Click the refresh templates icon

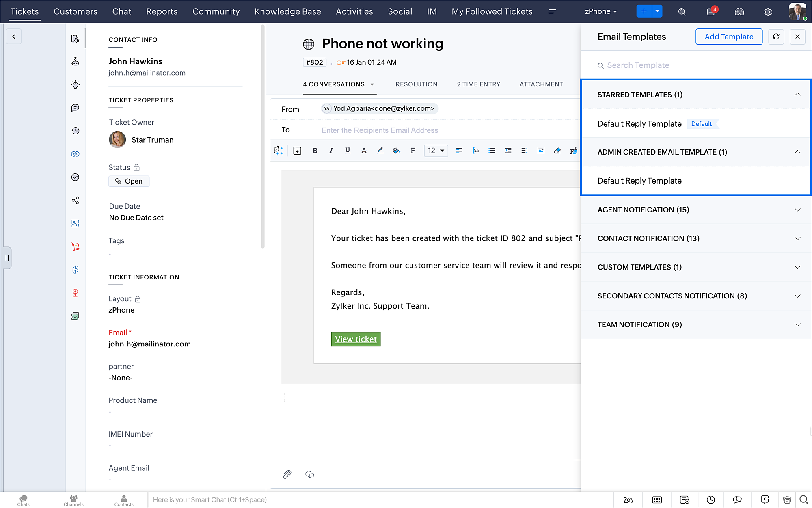776,37
